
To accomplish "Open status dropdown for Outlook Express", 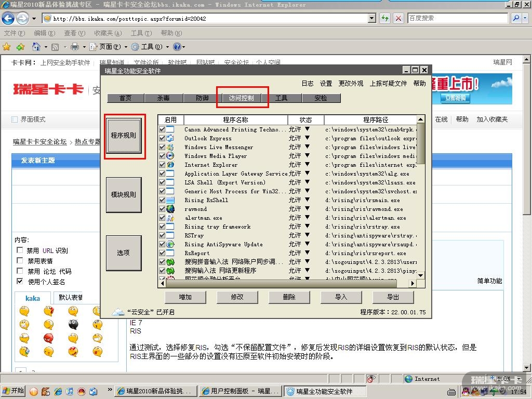I will click(307, 138).
